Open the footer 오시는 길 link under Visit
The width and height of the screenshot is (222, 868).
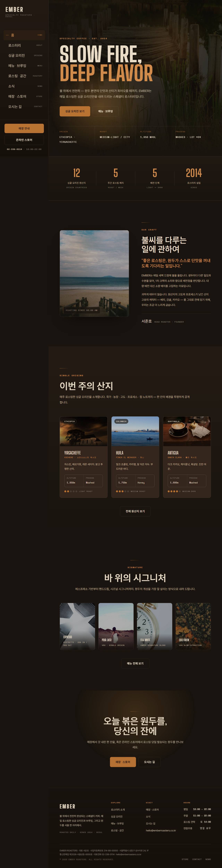tap(151, 824)
